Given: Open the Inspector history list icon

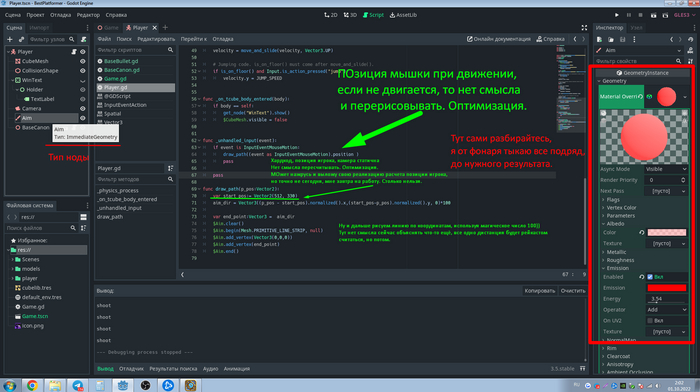Looking at the screenshot, I should [691, 39].
